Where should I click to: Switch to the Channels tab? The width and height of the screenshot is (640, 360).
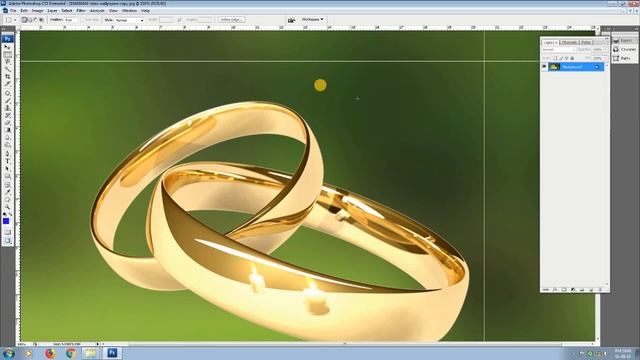coord(569,42)
